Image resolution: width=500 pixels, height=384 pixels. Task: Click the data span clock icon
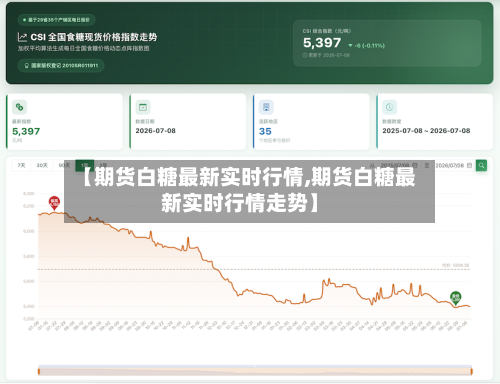pyautogui.click(x=389, y=107)
